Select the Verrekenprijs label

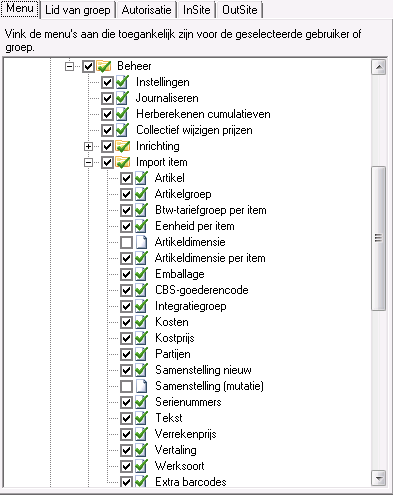click(x=186, y=434)
